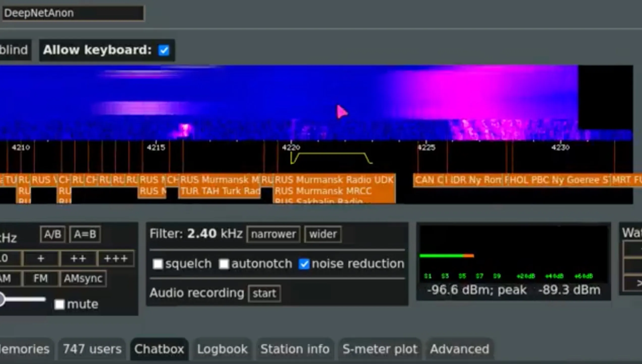642x364 pixels.
Task: Select FM modulation mode
Action: point(40,279)
